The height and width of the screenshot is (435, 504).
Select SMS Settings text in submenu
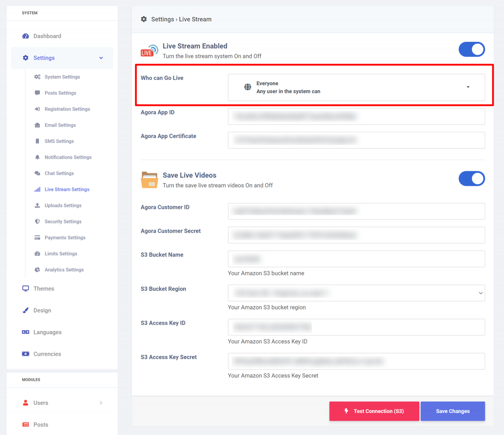(59, 141)
